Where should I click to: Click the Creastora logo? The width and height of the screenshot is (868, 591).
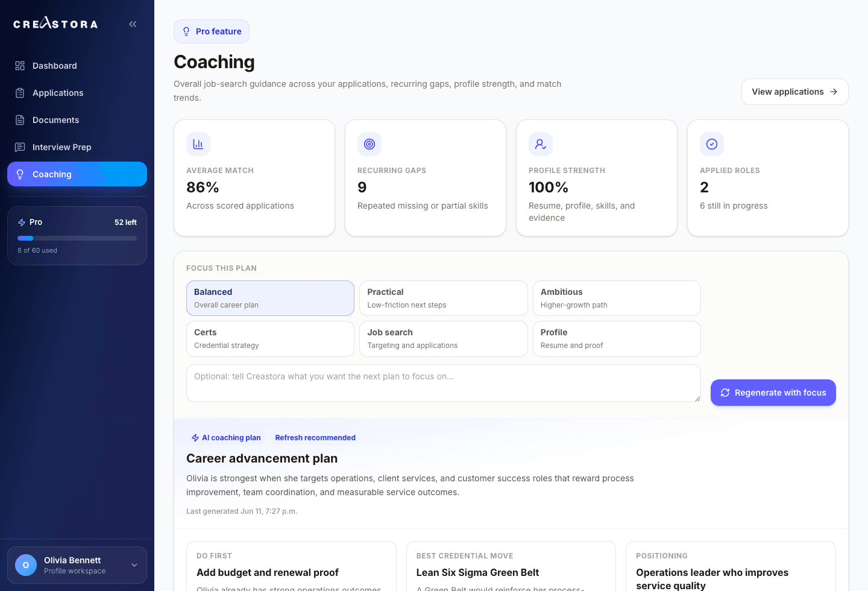(55, 24)
